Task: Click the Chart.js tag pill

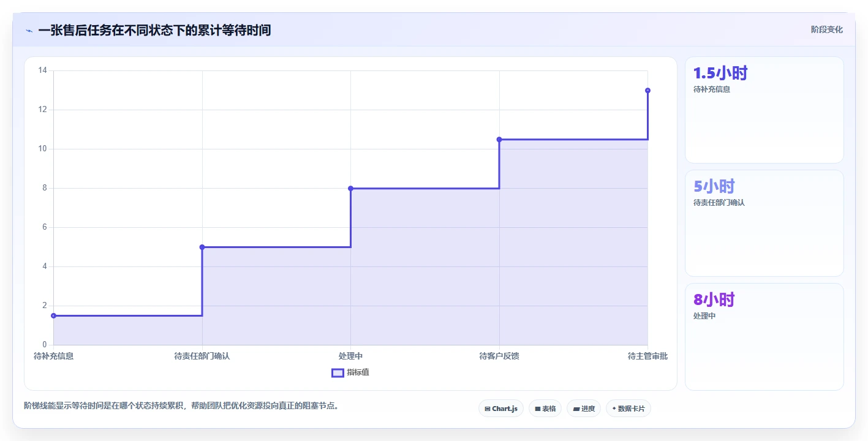Action: 500,409
